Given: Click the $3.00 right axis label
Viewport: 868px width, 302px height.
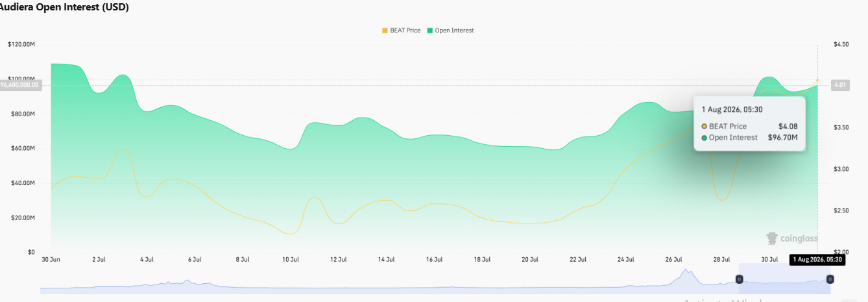Looking at the screenshot, I should pos(841,170).
